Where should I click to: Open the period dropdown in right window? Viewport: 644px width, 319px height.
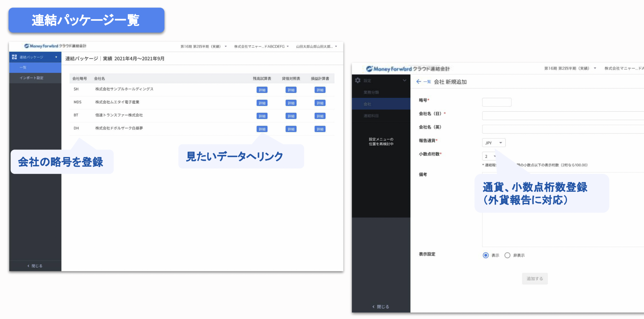click(x=570, y=68)
